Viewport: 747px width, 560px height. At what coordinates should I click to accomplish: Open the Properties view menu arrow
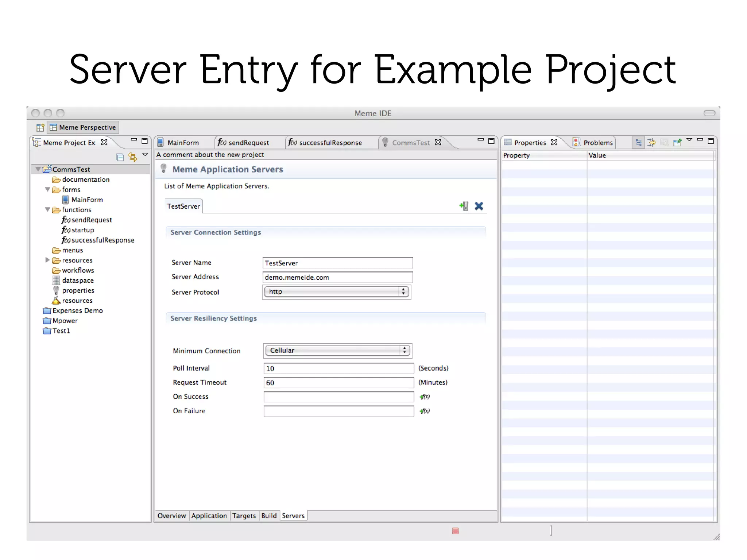coord(689,140)
